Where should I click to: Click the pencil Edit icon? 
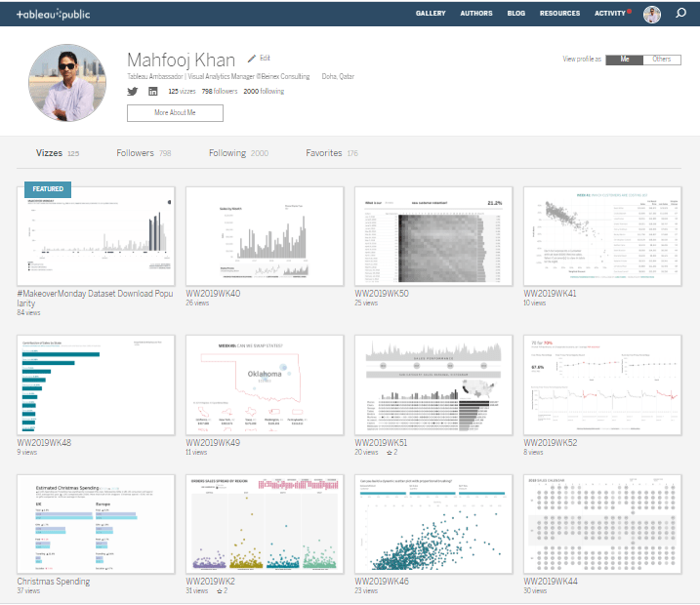coord(252,59)
